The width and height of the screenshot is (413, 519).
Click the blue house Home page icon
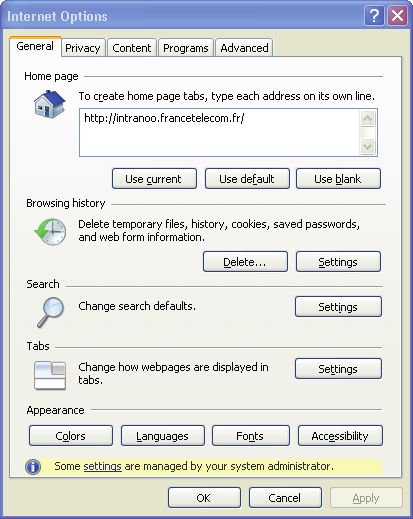click(x=49, y=104)
